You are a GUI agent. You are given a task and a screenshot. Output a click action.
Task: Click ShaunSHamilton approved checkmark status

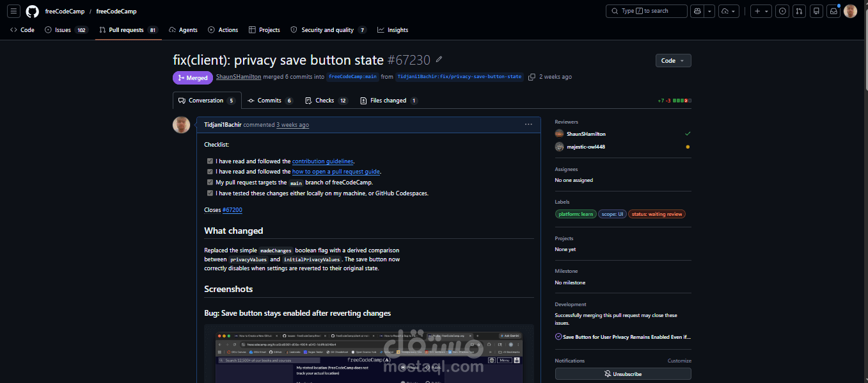pos(688,134)
